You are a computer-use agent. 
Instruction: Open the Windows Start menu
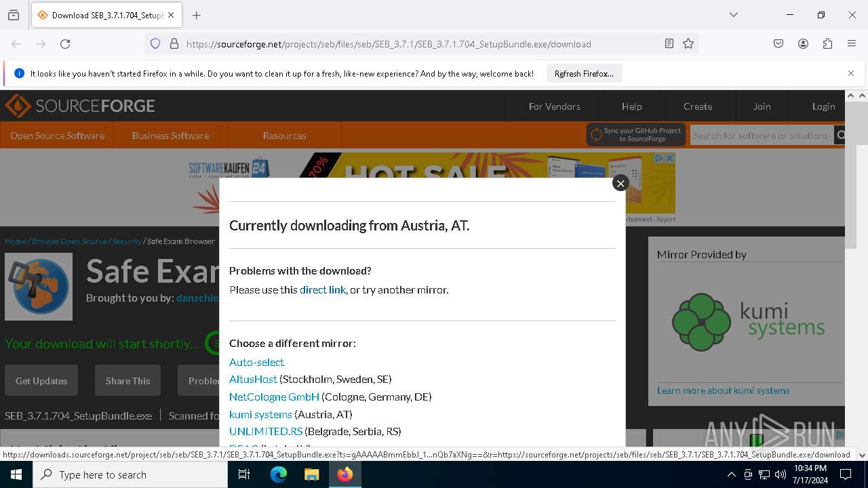pos(16,474)
